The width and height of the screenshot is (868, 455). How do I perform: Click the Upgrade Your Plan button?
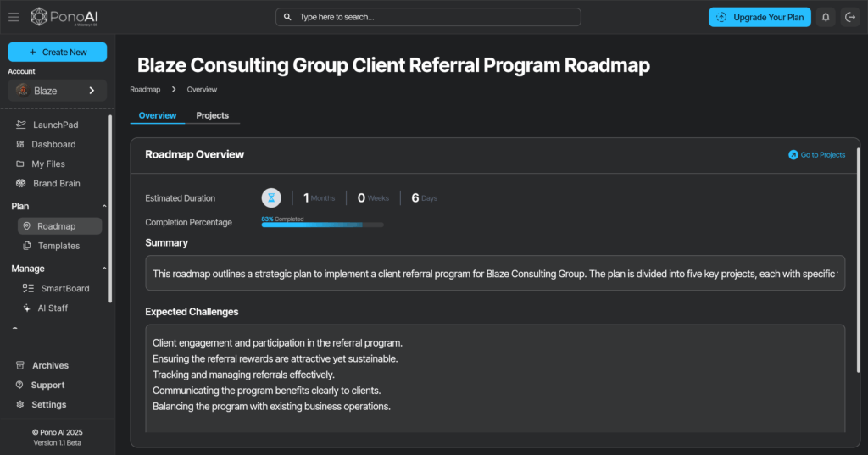(x=759, y=17)
